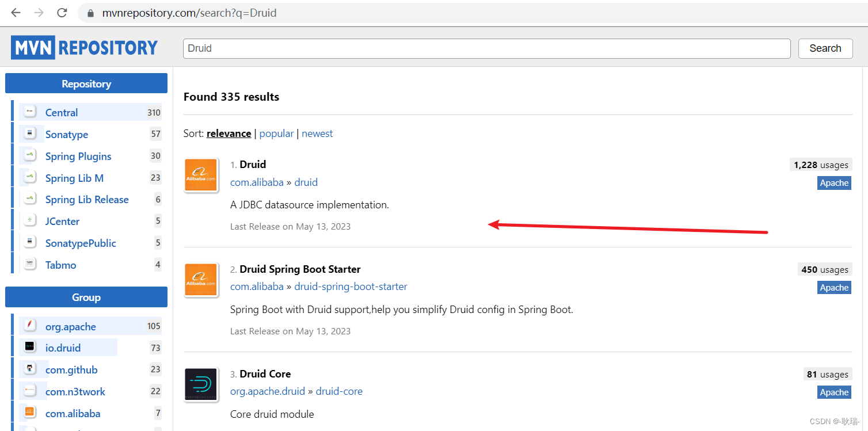Image resolution: width=868 pixels, height=431 pixels.
Task: Click 'Found 335 results' heading
Action: click(x=231, y=97)
